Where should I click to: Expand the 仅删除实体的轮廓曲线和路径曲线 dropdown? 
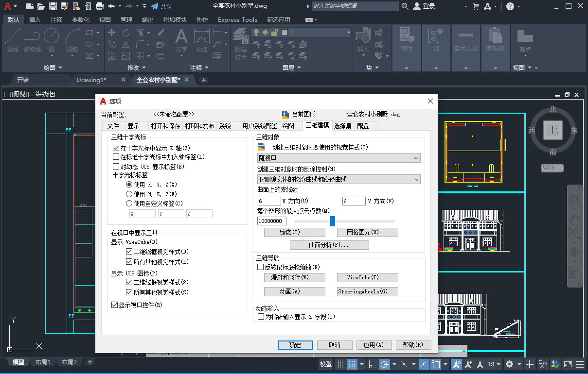tap(339, 180)
